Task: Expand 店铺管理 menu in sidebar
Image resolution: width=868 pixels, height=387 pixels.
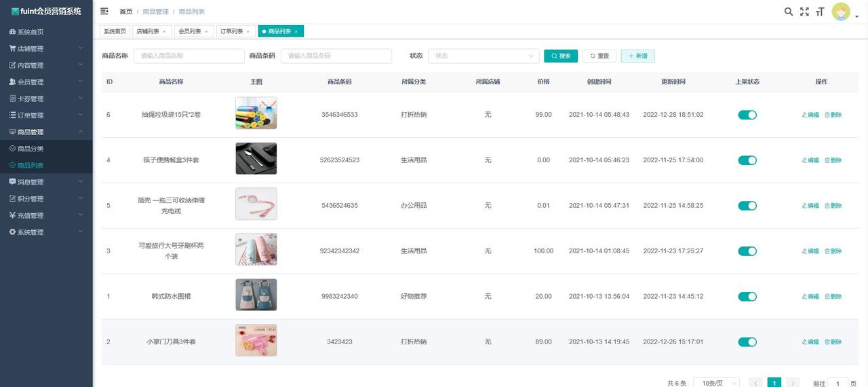Action: click(46, 48)
